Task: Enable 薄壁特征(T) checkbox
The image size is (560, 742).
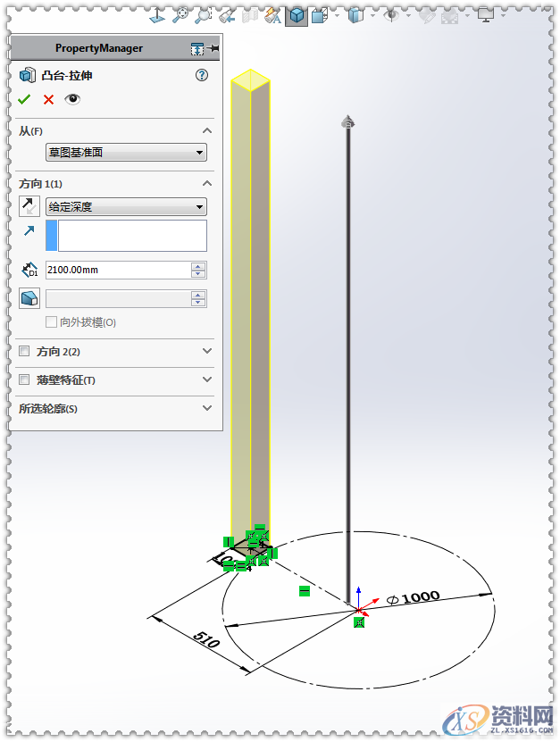Action: point(24,379)
